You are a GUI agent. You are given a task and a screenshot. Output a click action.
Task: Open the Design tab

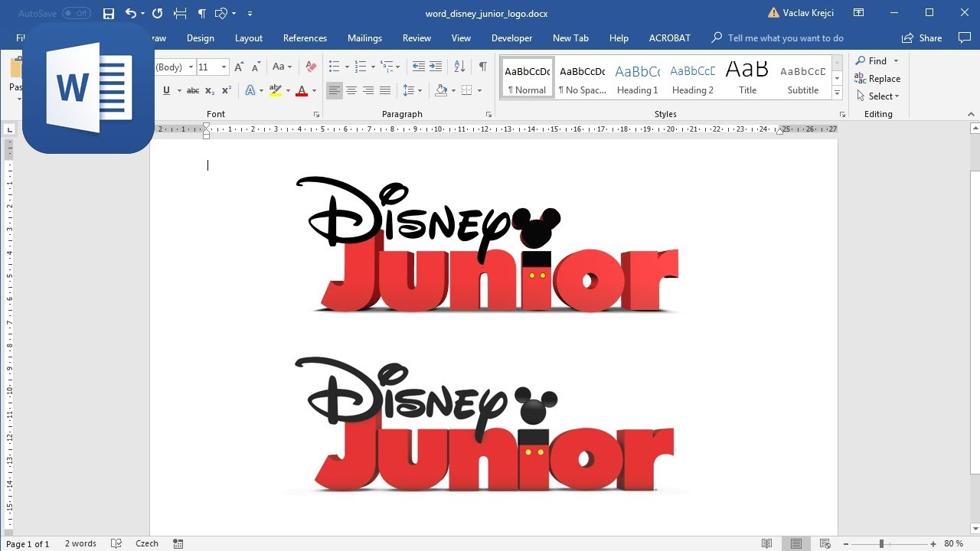click(201, 38)
